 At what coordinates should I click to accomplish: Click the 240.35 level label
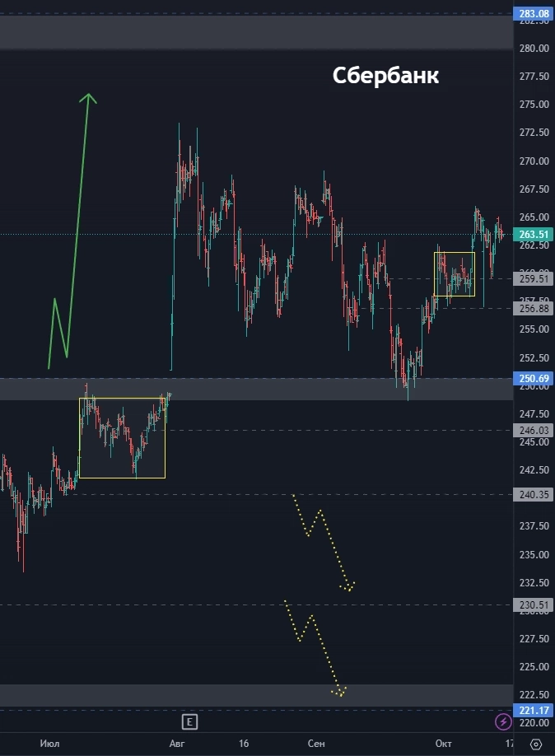tap(534, 495)
